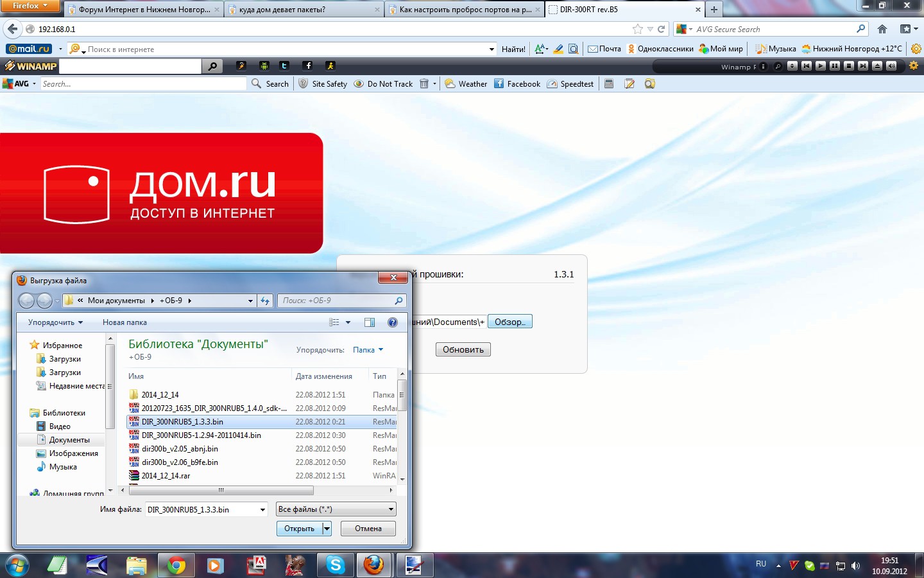Viewport: 924px width, 578px height.
Task: Open the Android shortcut in Winamp toolbar
Action: tap(264, 66)
